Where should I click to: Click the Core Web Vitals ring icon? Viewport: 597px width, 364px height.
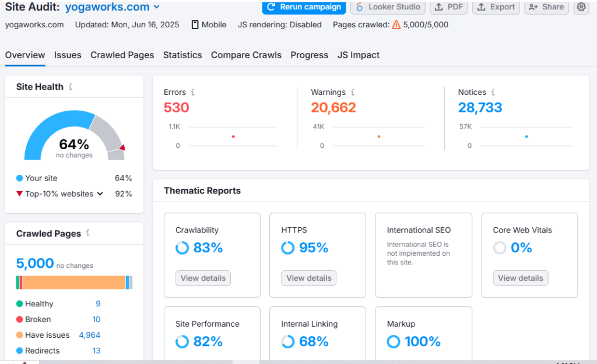[x=500, y=248]
